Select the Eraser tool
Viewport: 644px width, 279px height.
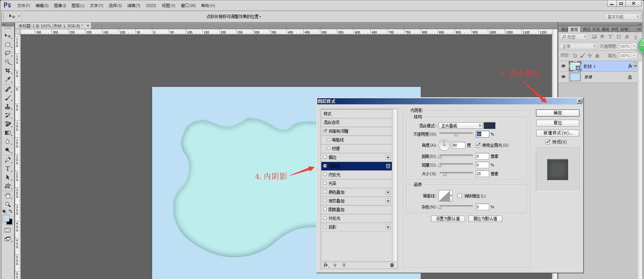tap(8, 124)
